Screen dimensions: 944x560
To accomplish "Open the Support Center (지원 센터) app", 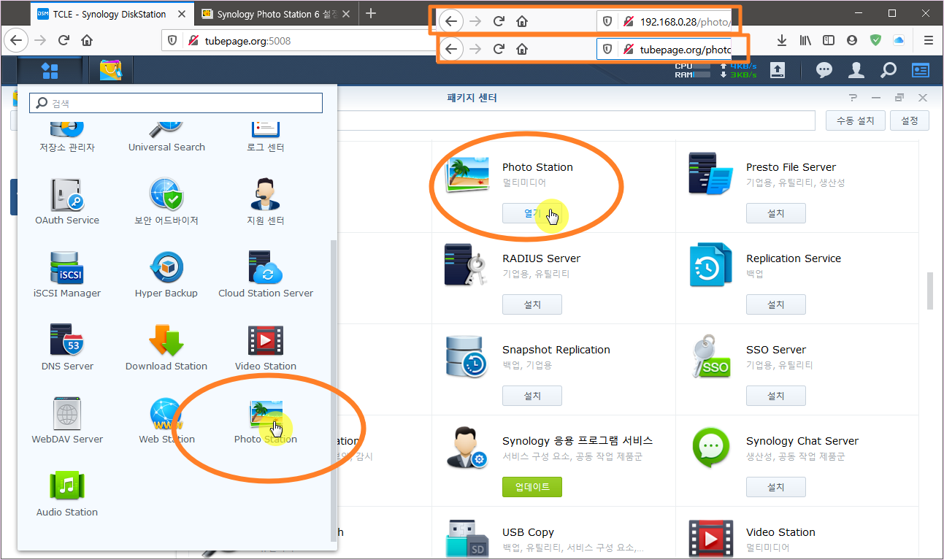I will click(x=266, y=201).
